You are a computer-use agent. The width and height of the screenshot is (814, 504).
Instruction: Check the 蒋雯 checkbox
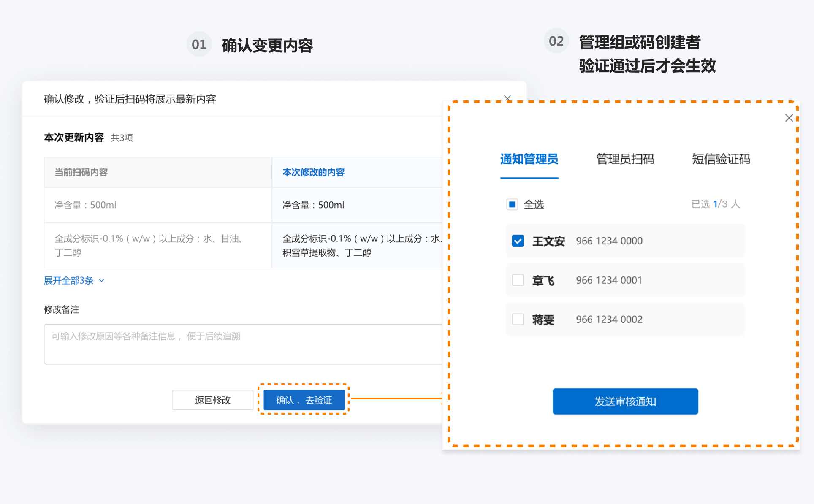pos(518,320)
